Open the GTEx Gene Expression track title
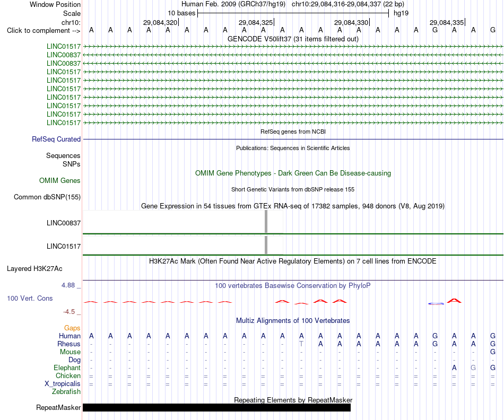504x420 pixels. coord(293,206)
